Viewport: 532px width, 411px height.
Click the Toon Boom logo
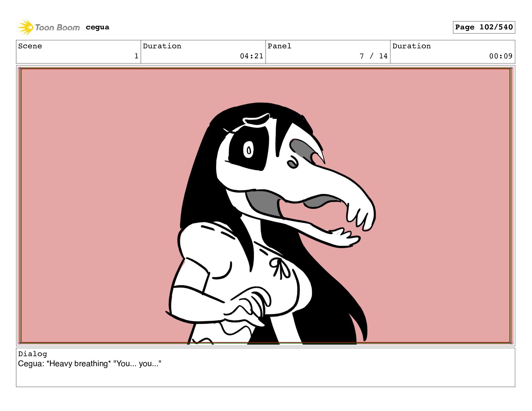coord(48,27)
